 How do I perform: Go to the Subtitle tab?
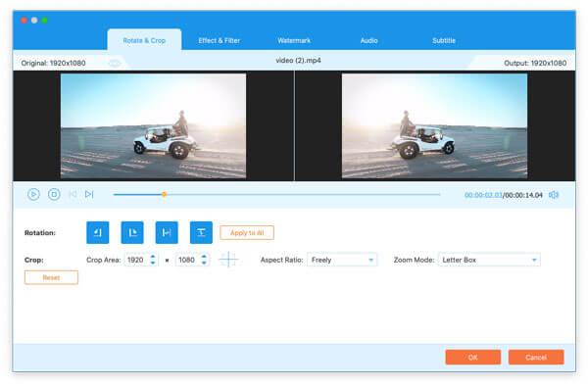444,40
